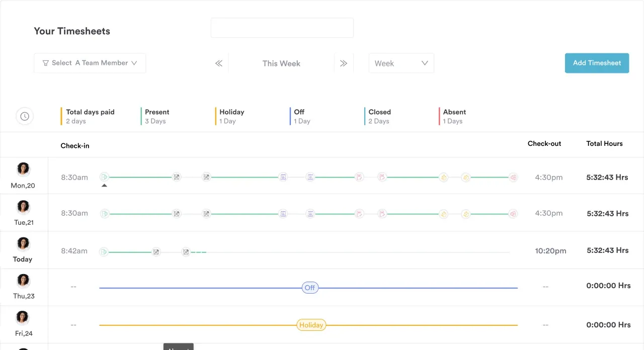644x350 pixels.
Task: Click Monday's green check-in icon on timeline
Action: (104, 177)
